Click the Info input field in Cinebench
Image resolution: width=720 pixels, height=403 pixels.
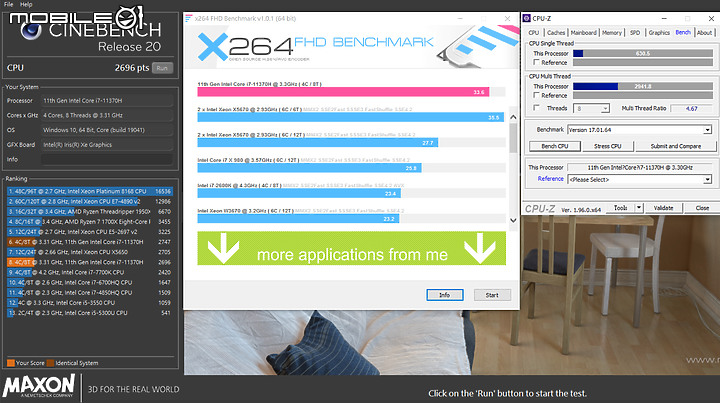coord(107,159)
